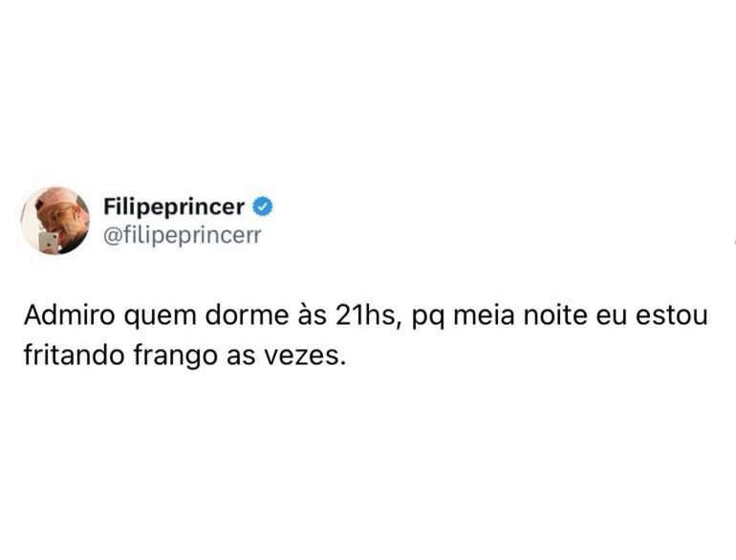
Task: Select the word "fritando" in tweet
Action: (x=75, y=355)
